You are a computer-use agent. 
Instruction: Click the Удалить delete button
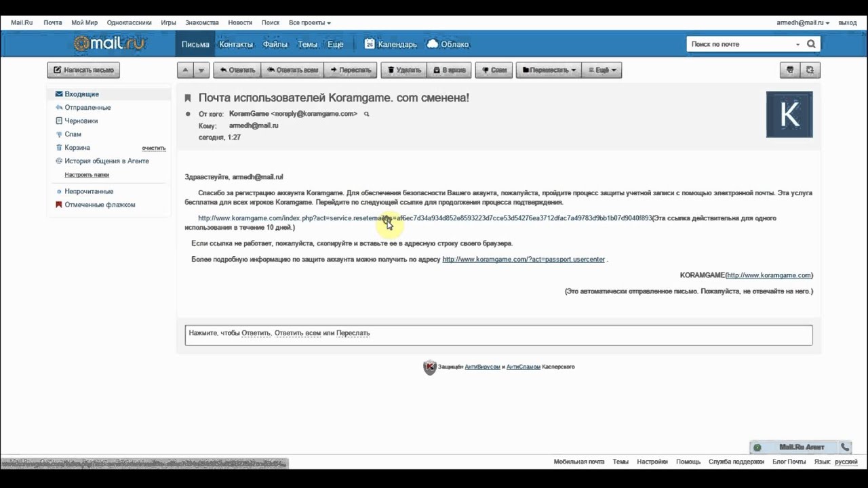403,70
